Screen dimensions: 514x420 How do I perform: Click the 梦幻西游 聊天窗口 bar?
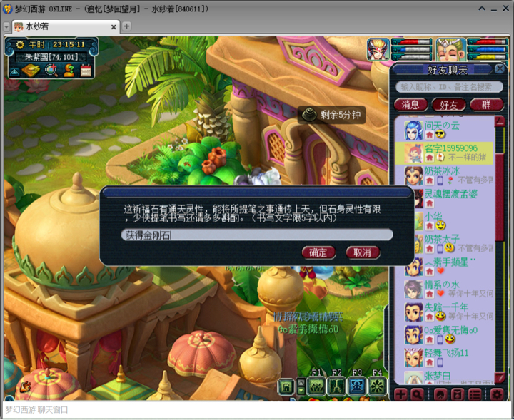[x=257, y=410]
